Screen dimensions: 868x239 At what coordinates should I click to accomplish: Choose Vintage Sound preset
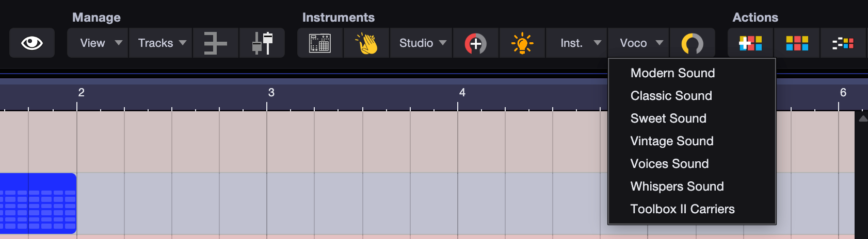[672, 141]
